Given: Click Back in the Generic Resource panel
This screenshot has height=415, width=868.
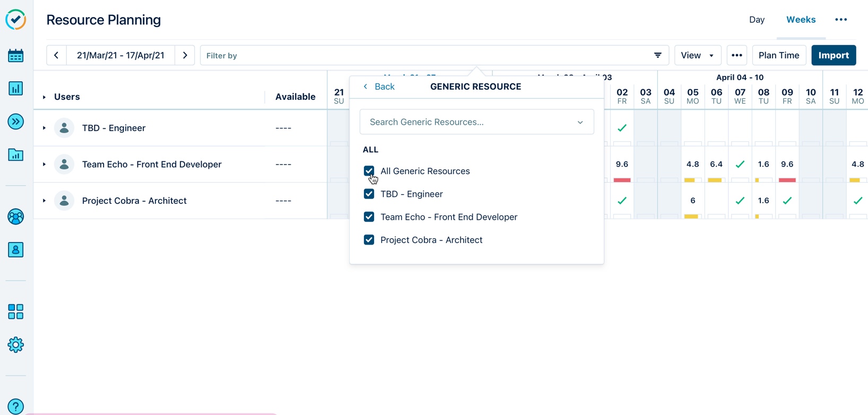Looking at the screenshot, I should click(379, 87).
